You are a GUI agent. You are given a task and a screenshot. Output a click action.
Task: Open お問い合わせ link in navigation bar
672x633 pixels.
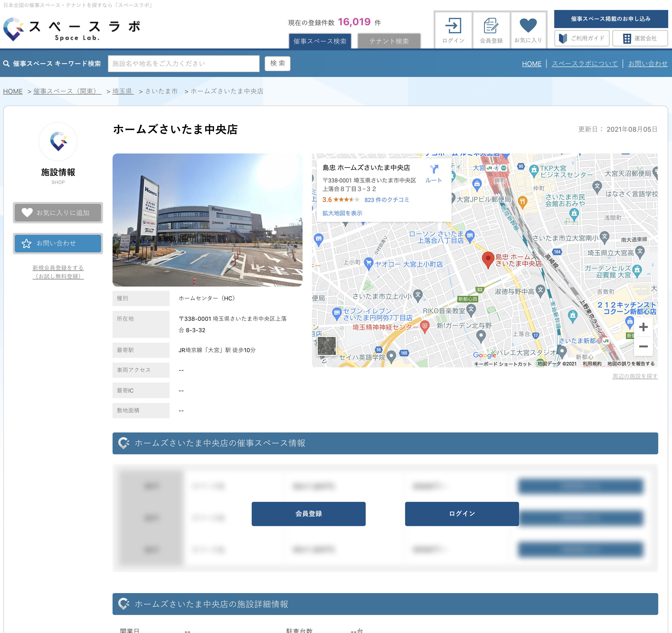[x=648, y=64]
